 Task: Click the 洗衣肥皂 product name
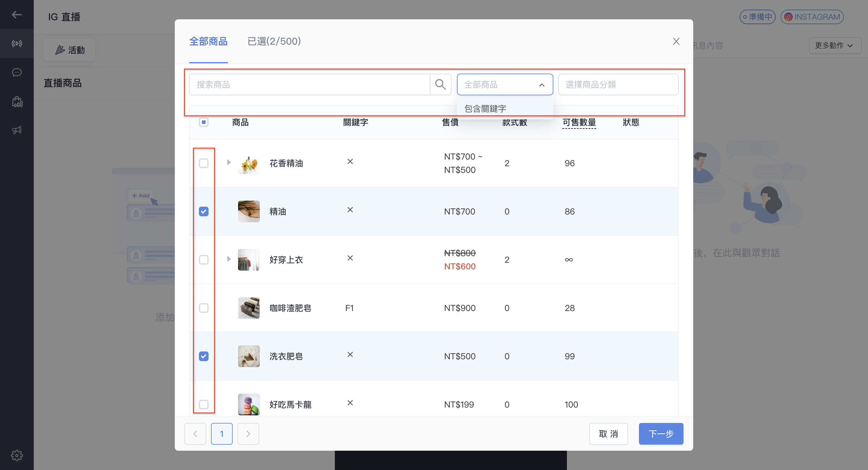(x=286, y=356)
